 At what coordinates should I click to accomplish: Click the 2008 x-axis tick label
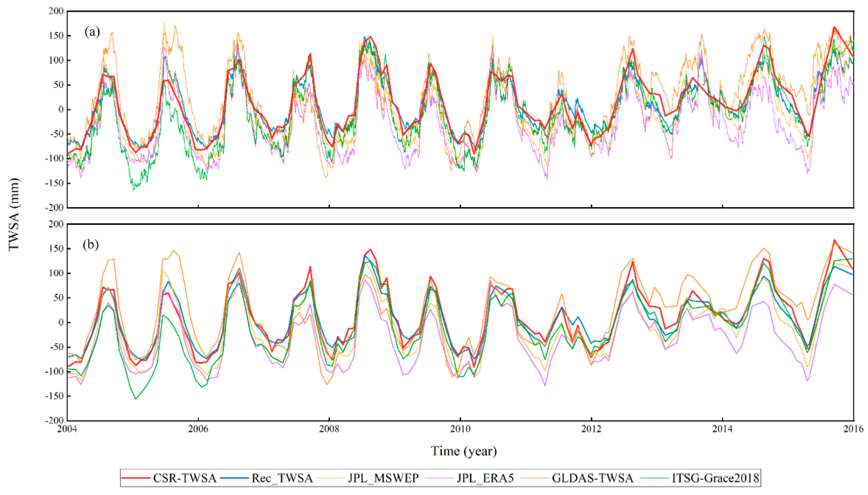point(329,429)
